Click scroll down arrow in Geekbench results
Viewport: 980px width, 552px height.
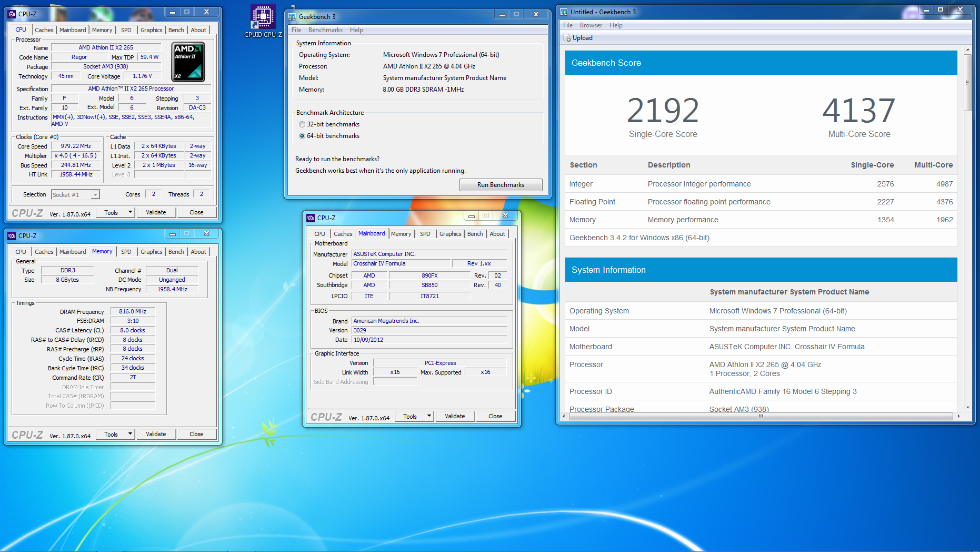967,408
